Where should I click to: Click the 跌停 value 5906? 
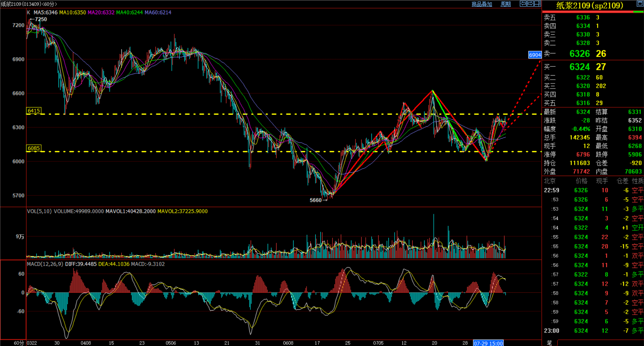pyautogui.click(x=635, y=155)
